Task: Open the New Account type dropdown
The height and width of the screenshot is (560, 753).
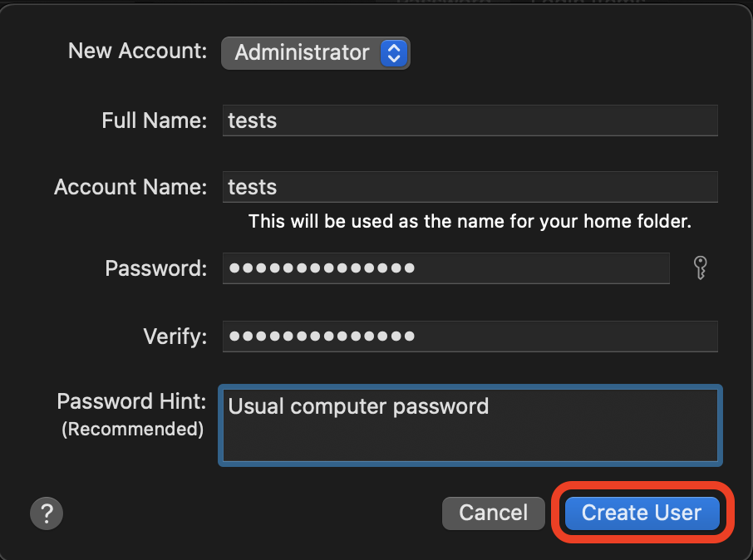Action: point(315,53)
